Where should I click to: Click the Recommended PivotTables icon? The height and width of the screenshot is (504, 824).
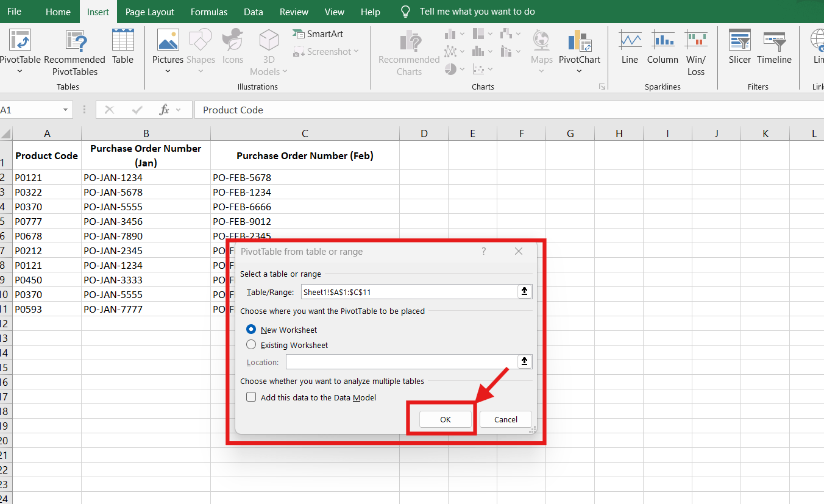(76, 40)
